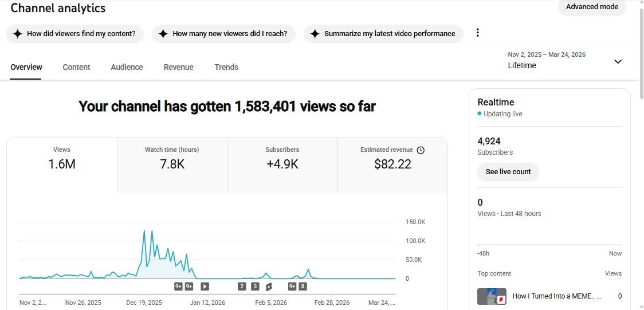
Task: Click the clock icon beside Estimated revenue
Action: click(x=421, y=150)
